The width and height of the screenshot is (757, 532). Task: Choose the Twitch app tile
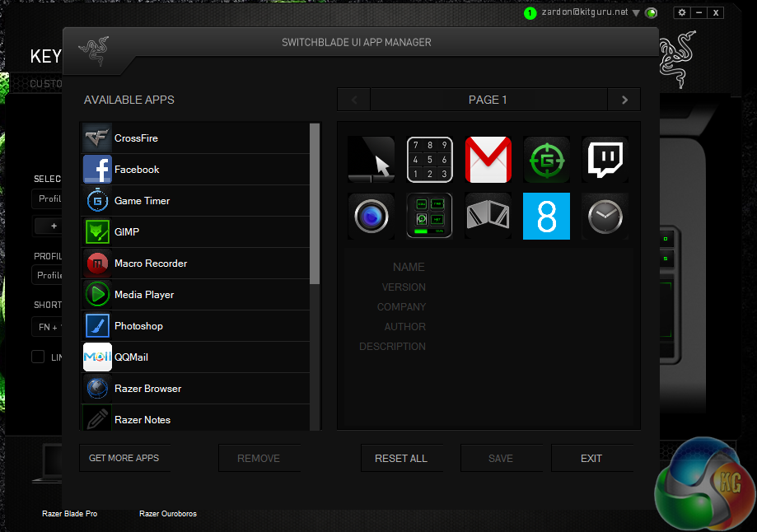605,159
